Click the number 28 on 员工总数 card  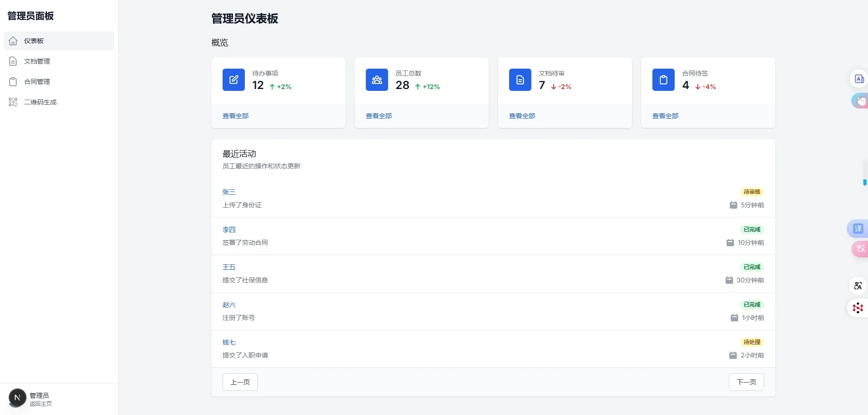(x=402, y=85)
